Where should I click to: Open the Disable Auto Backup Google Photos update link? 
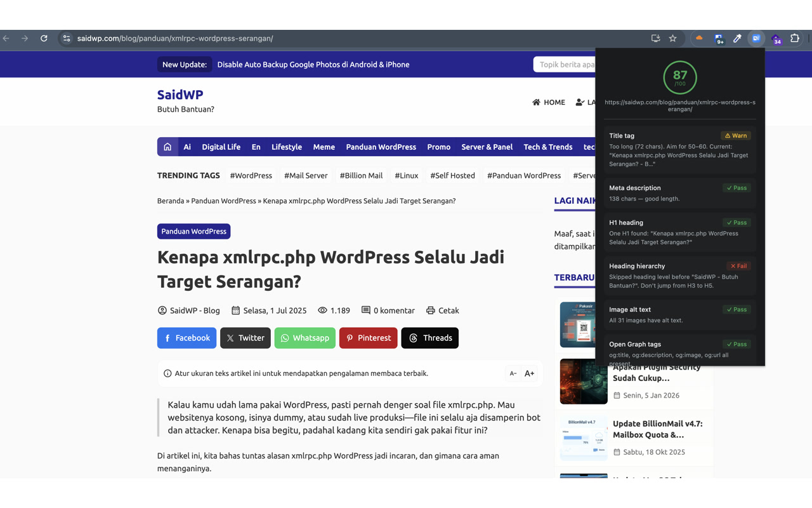pos(313,65)
